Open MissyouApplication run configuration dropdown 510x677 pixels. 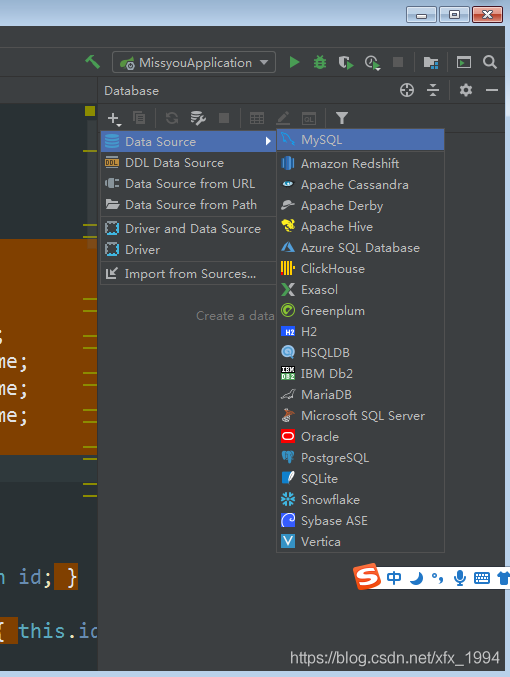(x=194, y=63)
